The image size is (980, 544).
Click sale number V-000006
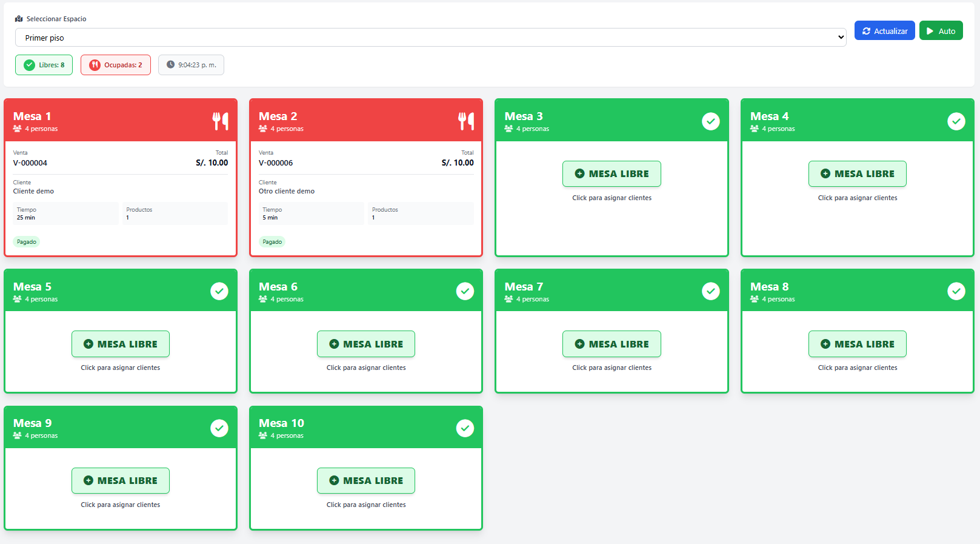point(276,163)
